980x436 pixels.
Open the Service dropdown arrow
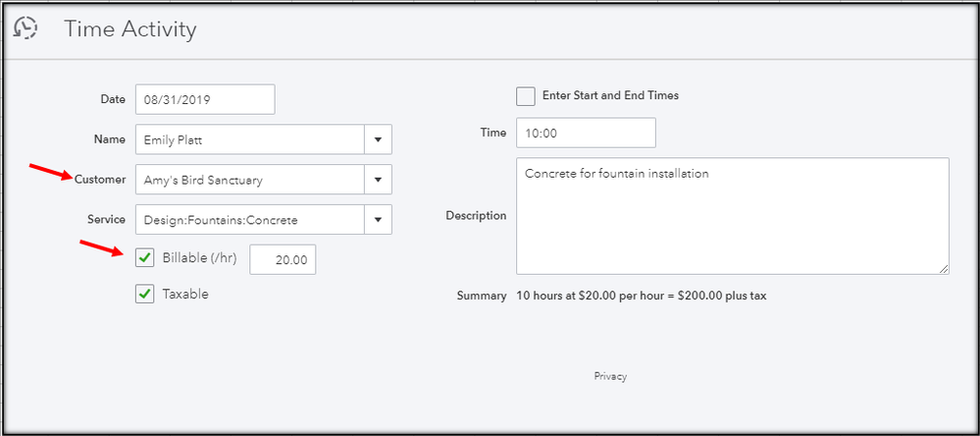[x=378, y=220]
